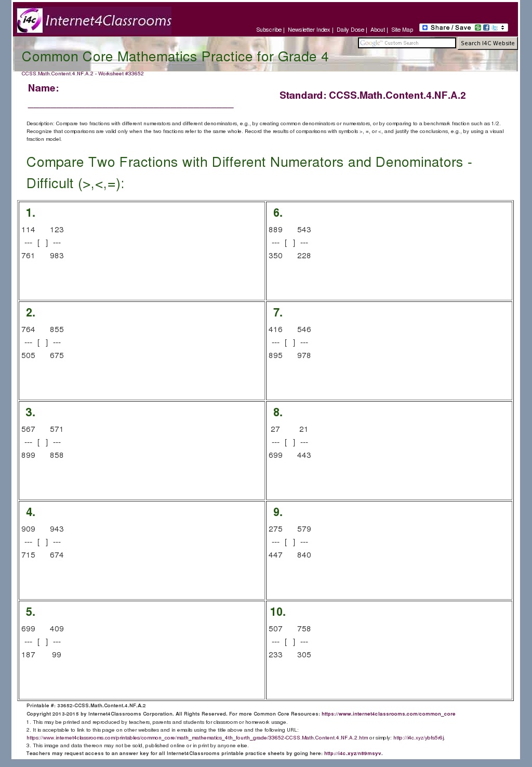Click the Internet4Classrooms banner title

109,21
